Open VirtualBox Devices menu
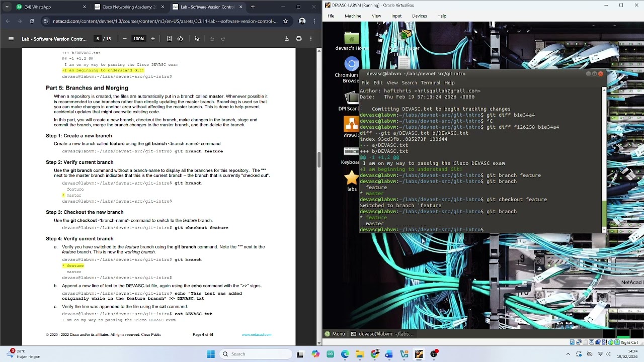This screenshot has width=644, height=362. pyautogui.click(x=419, y=16)
